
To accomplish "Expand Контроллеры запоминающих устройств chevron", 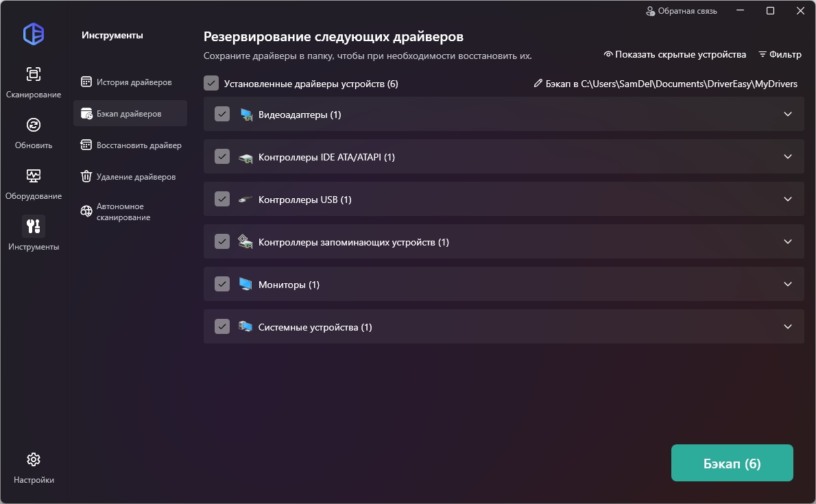I will [x=788, y=241].
